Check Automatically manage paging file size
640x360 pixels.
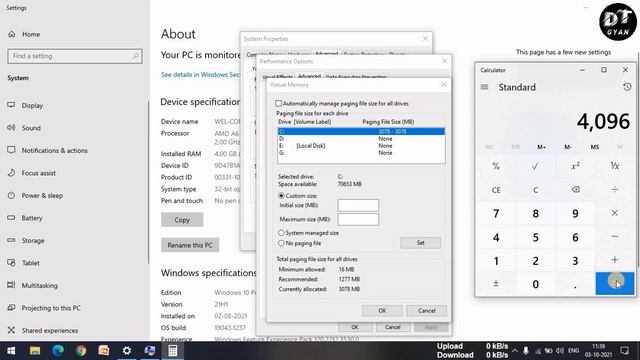278,103
